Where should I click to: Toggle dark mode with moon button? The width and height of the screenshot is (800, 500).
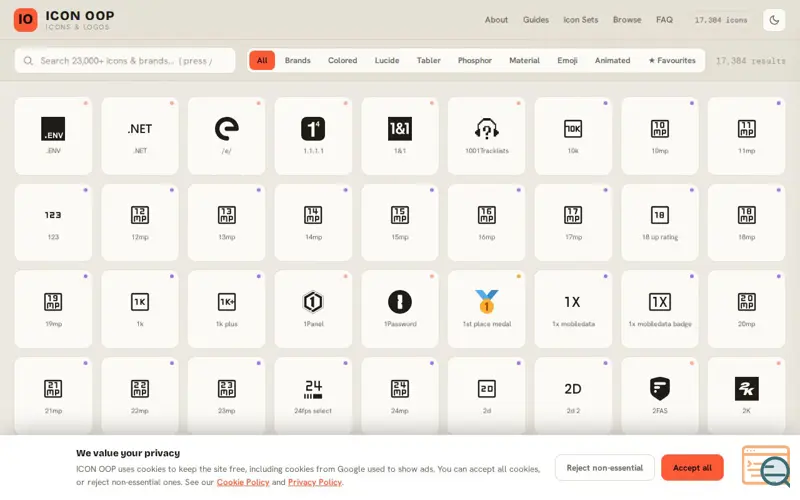[774, 20]
